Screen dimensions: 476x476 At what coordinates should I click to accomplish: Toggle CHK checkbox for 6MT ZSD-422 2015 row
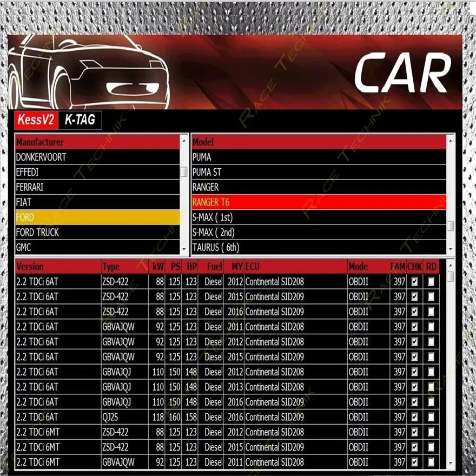tap(414, 447)
